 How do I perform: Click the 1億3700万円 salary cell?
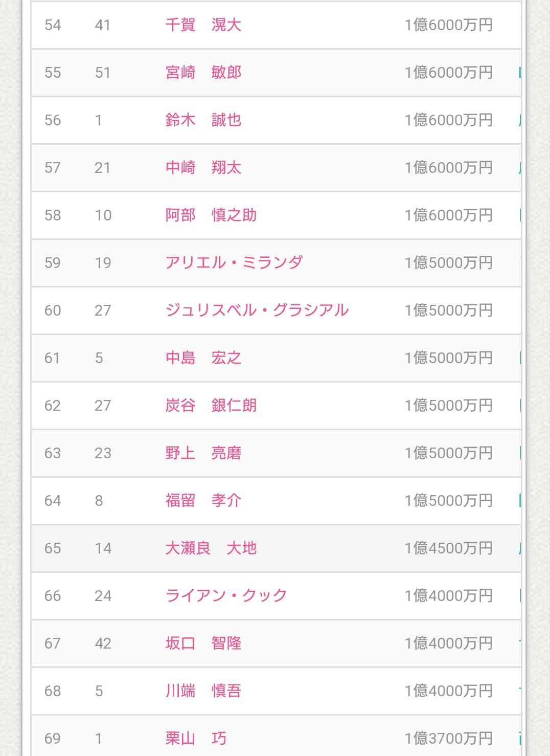tap(448, 739)
